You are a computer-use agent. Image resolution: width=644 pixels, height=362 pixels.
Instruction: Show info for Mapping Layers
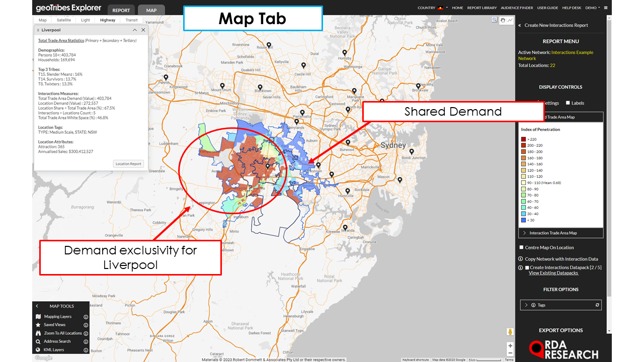tap(86, 317)
